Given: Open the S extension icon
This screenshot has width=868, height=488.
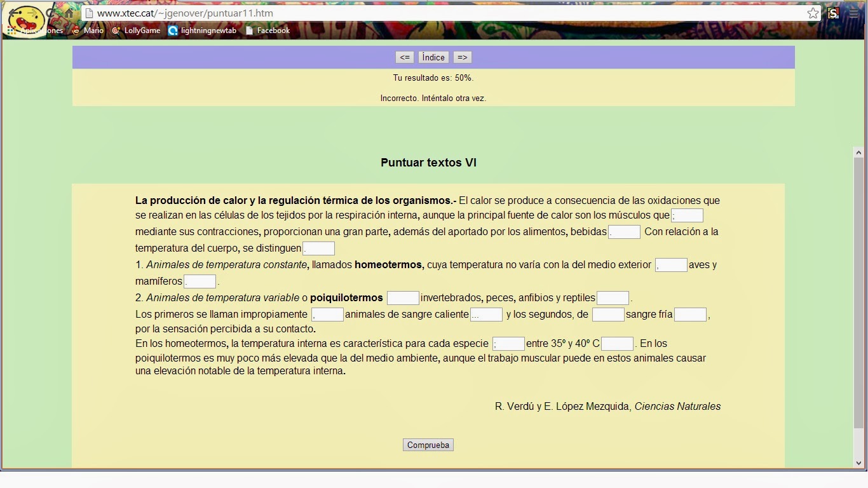Looking at the screenshot, I should pyautogui.click(x=834, y=13).
